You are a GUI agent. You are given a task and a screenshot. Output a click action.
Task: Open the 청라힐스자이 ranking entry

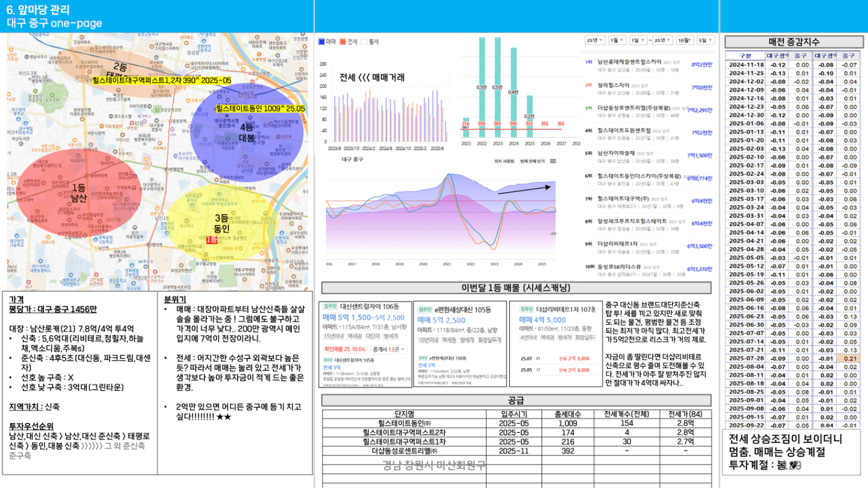pos(613,86)
